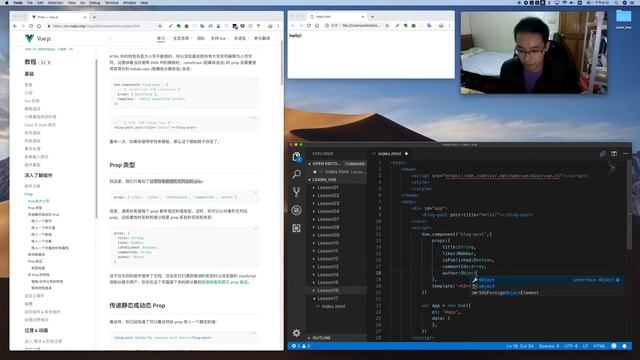Image resolution: width=640 pixels, height=360 pixels.
Task: Click the UTF-8 encoding status item
Action: (x=571, y=346)
